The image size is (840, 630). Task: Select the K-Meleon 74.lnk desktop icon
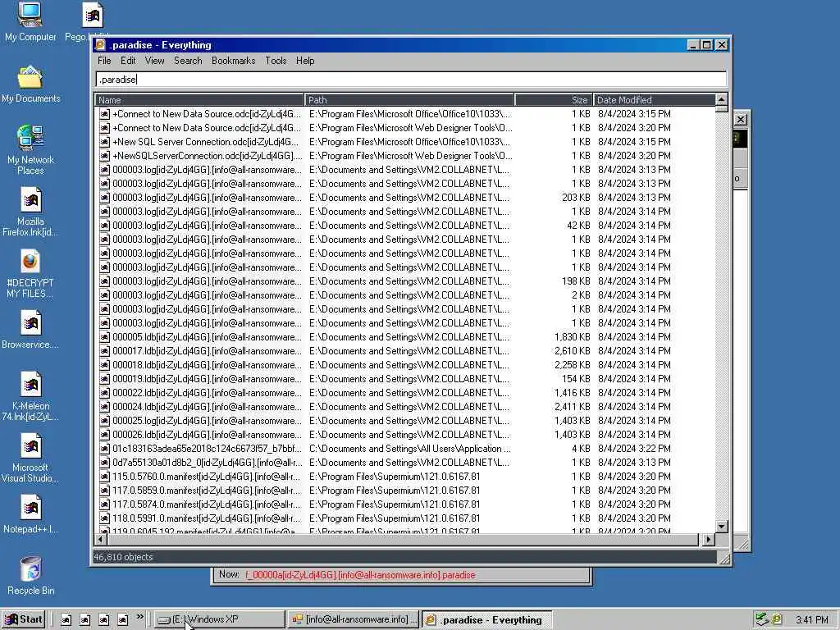[30, 395]
